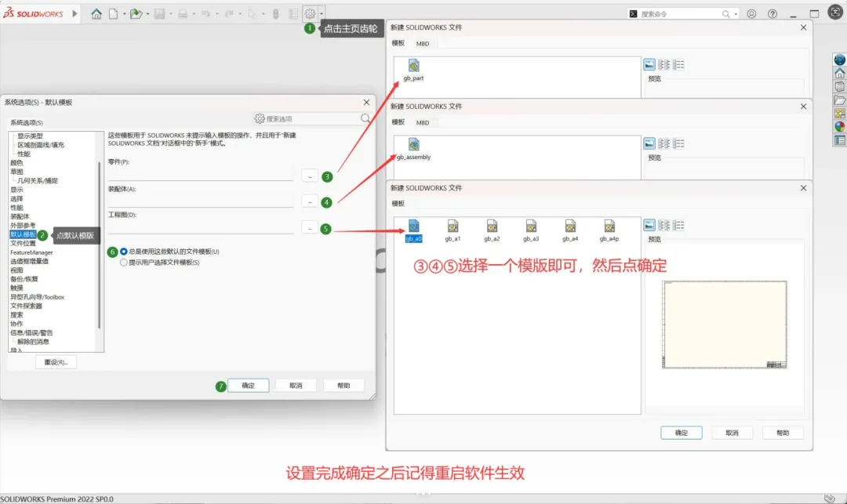This screenshot has width=847, height=504.
Task: Open dropdown arrow next to New document icon
Action: [x=124, y=13]
